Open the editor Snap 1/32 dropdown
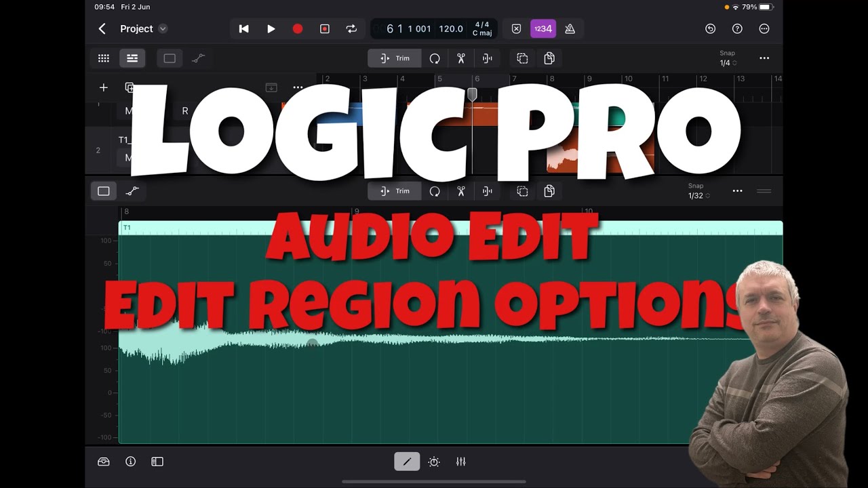 click(x=699, y=191)
